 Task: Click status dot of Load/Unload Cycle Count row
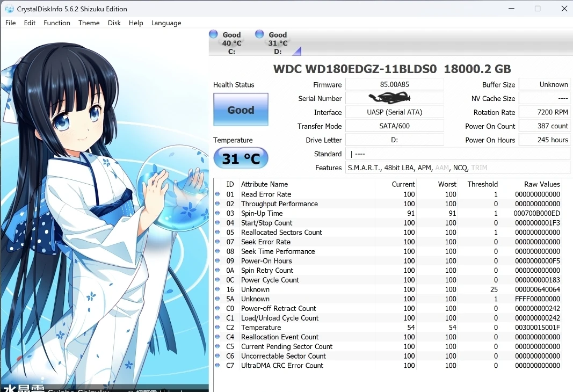point(218,317)
